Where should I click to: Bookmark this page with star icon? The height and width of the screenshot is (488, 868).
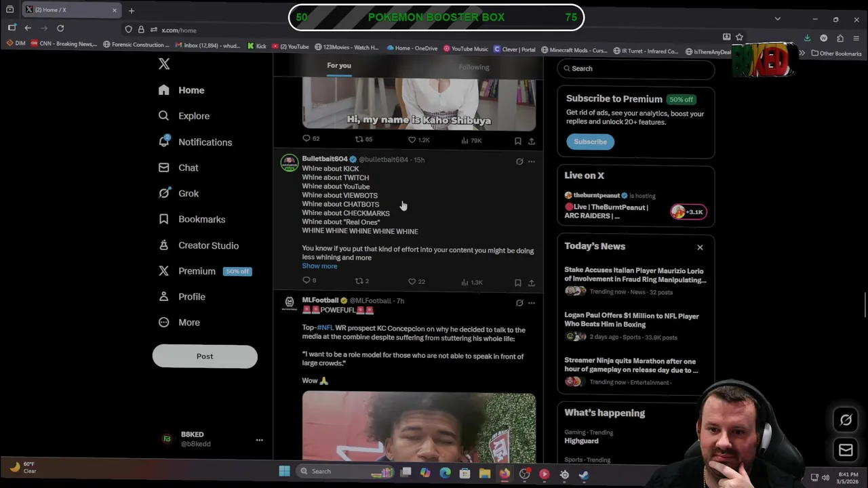point(739,37)
